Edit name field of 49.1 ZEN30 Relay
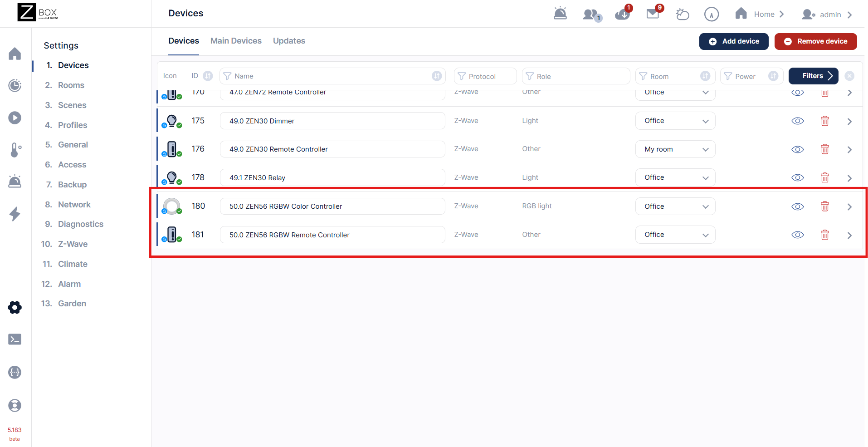 [332, 177]
